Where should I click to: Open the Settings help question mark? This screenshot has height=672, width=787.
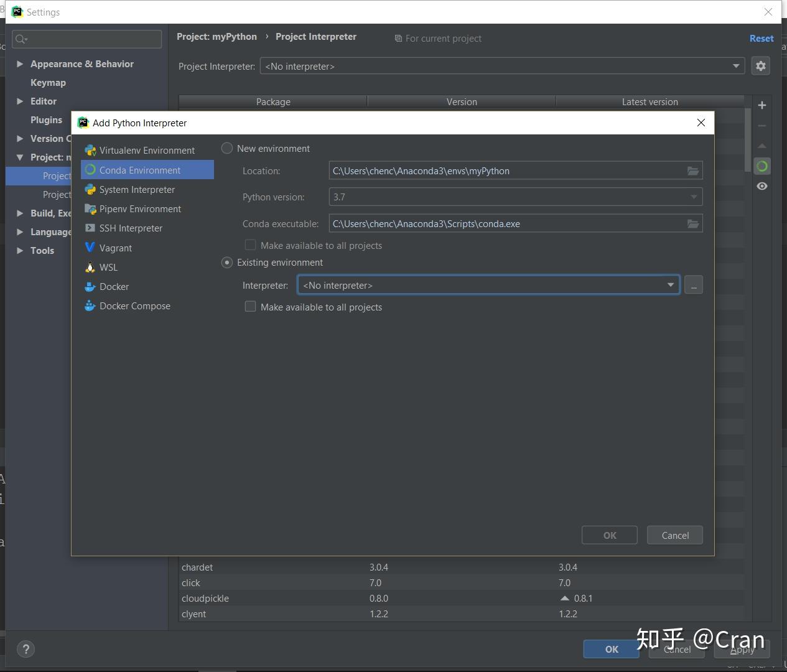coord(26,650)
